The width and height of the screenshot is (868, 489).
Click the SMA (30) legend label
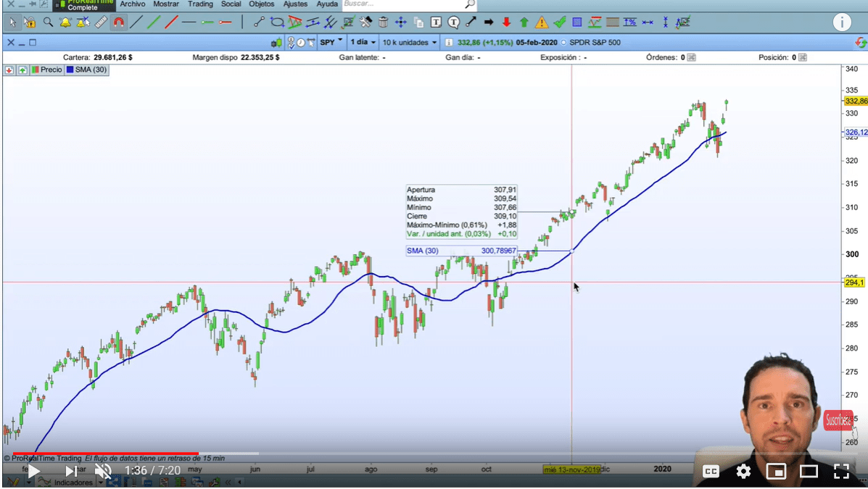click(x=86, y=70)
